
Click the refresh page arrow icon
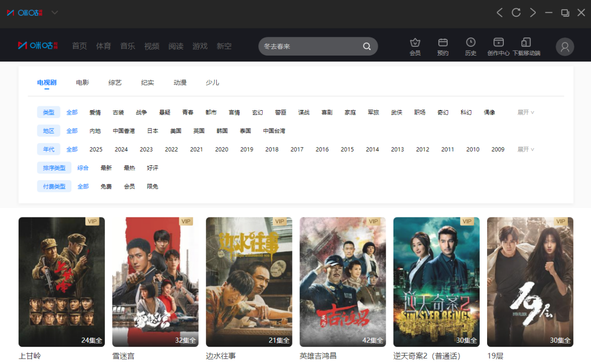pyautogui.click(x=516, y=12)
